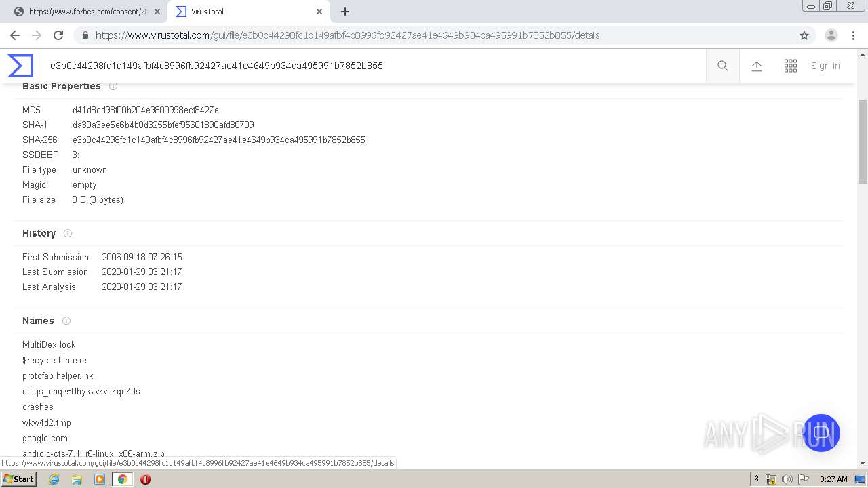This screenshot has height=488, width=868.
Task: Click the name google.com
Action: [45, 438]
